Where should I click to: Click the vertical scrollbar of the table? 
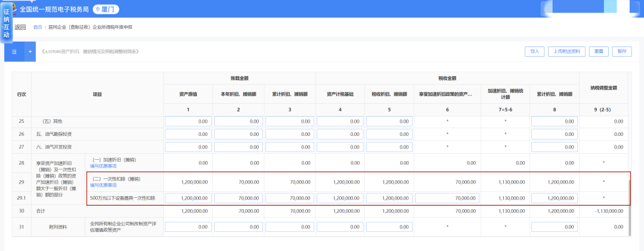(630, 197)
